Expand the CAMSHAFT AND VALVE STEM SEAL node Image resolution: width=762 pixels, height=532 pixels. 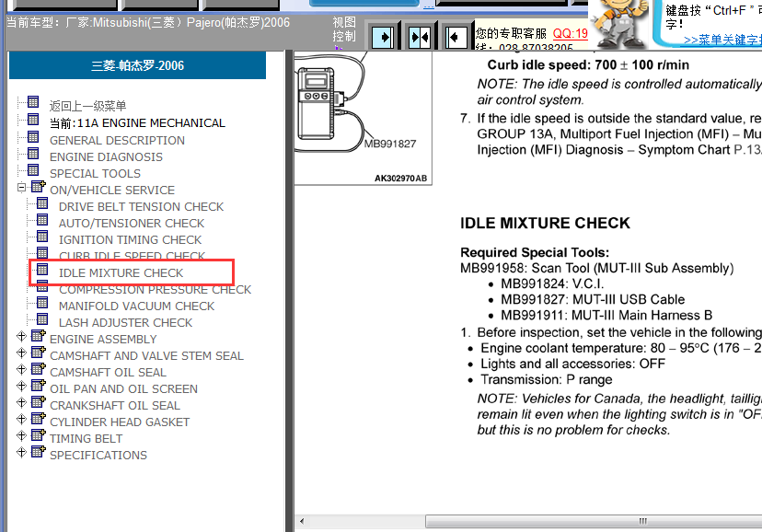[21, 353]
